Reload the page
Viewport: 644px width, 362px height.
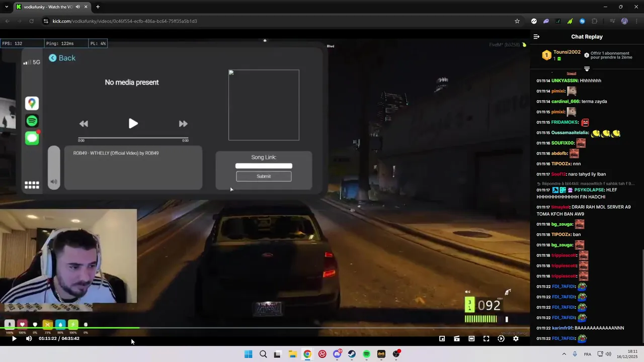coord(31,21)
